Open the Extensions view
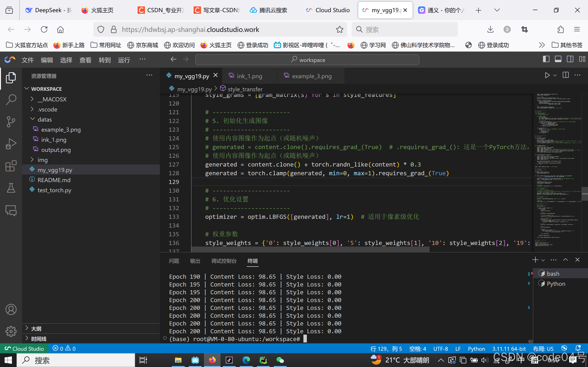 (x=11, y=166)
